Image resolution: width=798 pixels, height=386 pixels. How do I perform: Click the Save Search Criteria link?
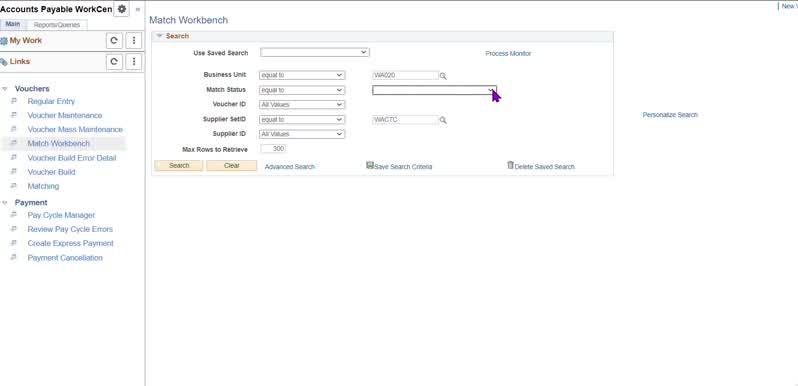click(x=403, y=167)
